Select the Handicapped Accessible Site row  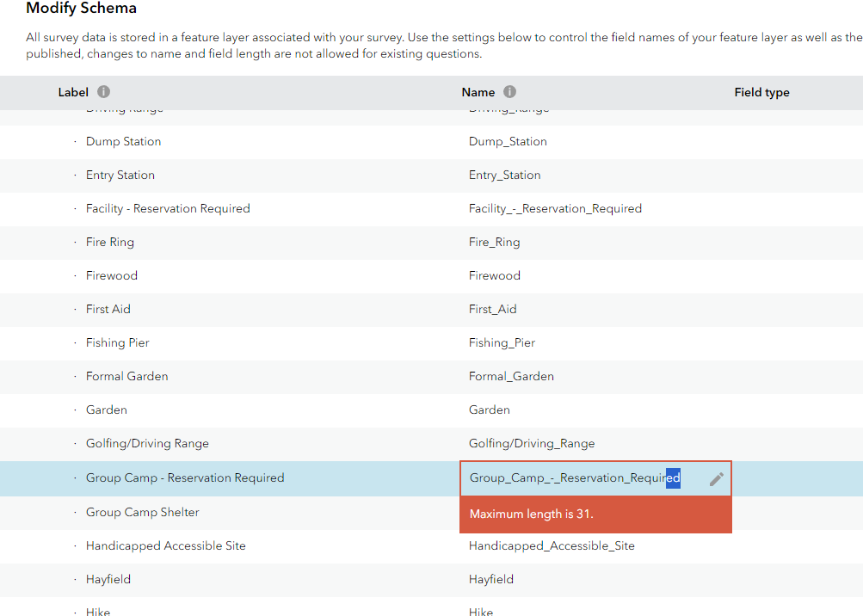tap(166, 545)
